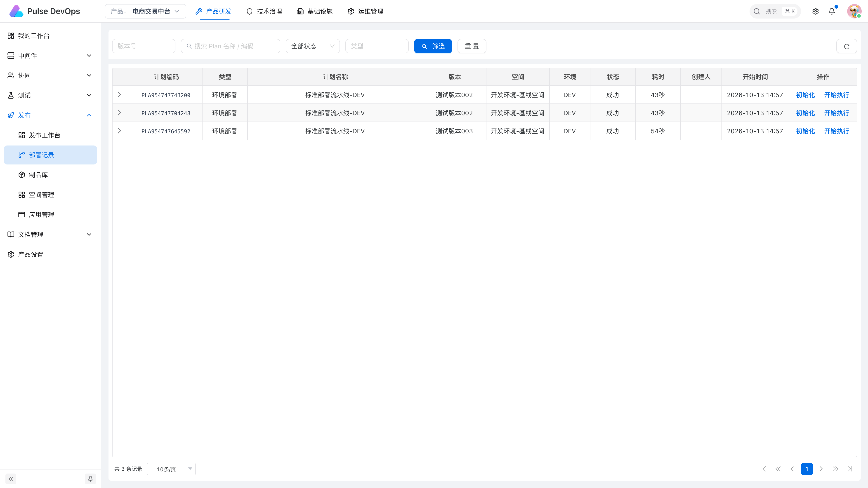The width and height of the screenshot is (868, 488).
Task: Go to previous page arrow
Action: [792, 469]
